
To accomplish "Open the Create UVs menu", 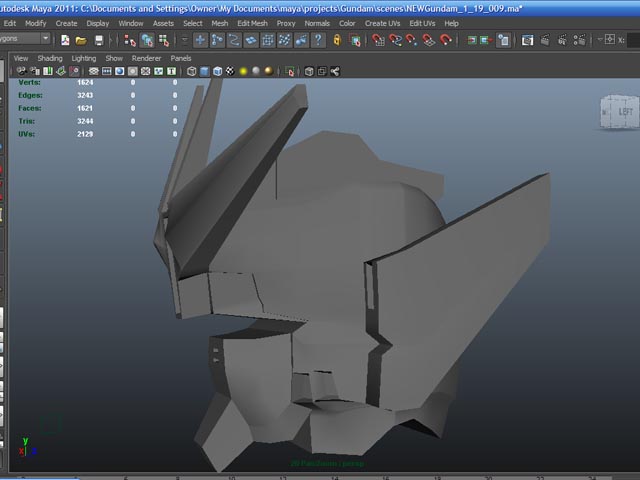I will (x=382, y=23).
